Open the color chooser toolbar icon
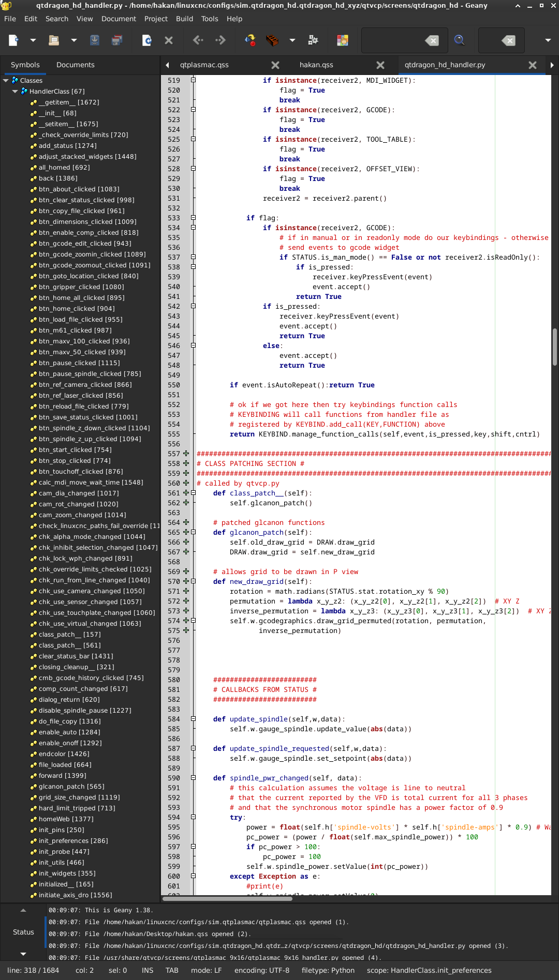The image size is (559, 980). coord(343,40)
